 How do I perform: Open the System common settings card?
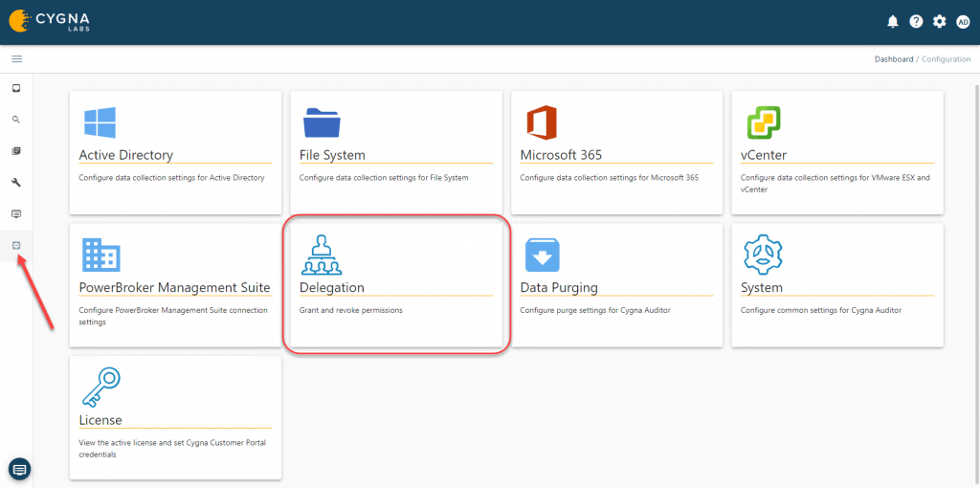tap(837, 285)
